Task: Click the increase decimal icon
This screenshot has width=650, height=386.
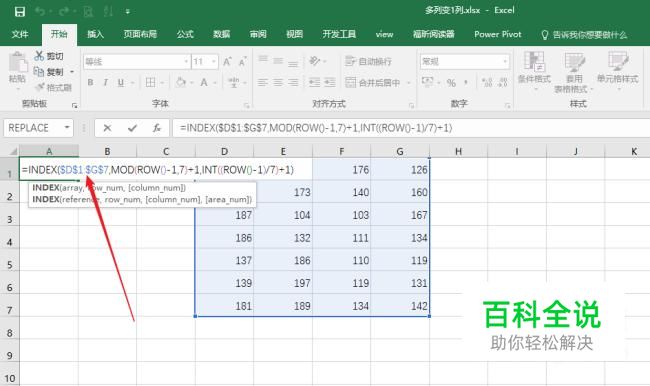Action: pos(487,83)
